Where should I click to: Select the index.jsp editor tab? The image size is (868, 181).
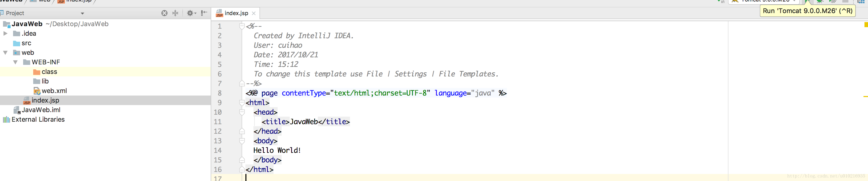click(236, 13)
